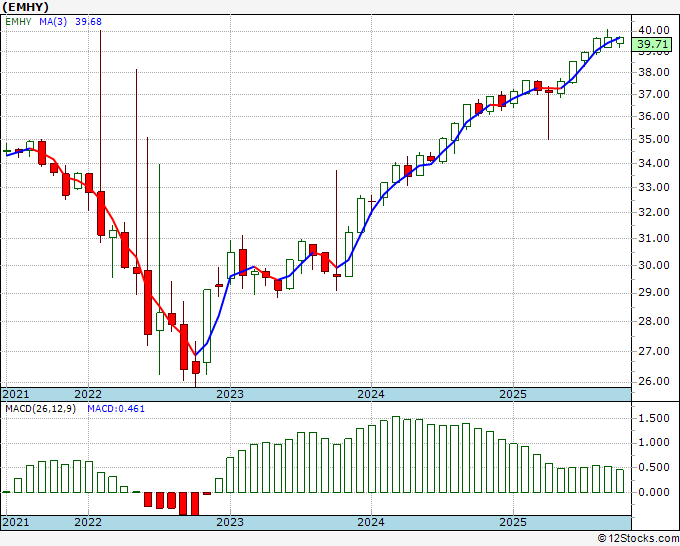Click the 39.68 moving average value

click(88, 21)
